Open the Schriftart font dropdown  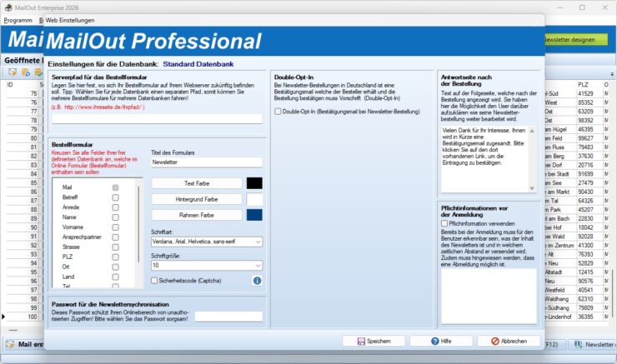(207, 242)
